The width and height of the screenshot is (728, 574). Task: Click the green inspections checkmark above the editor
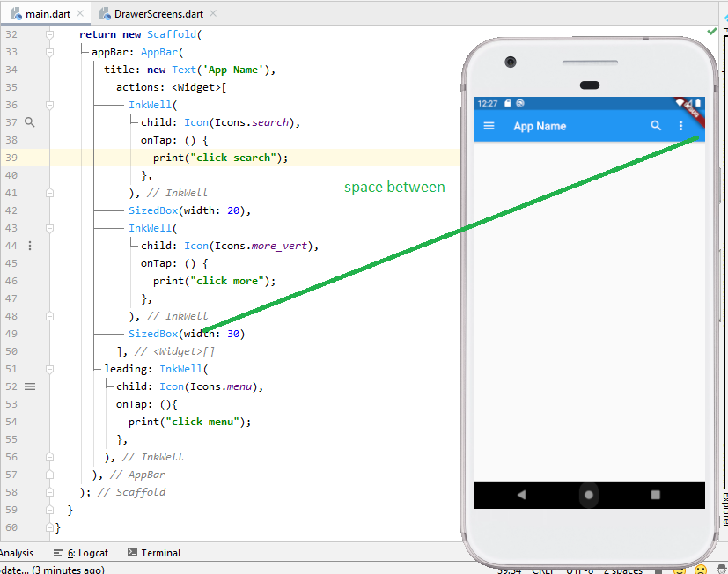712,30
